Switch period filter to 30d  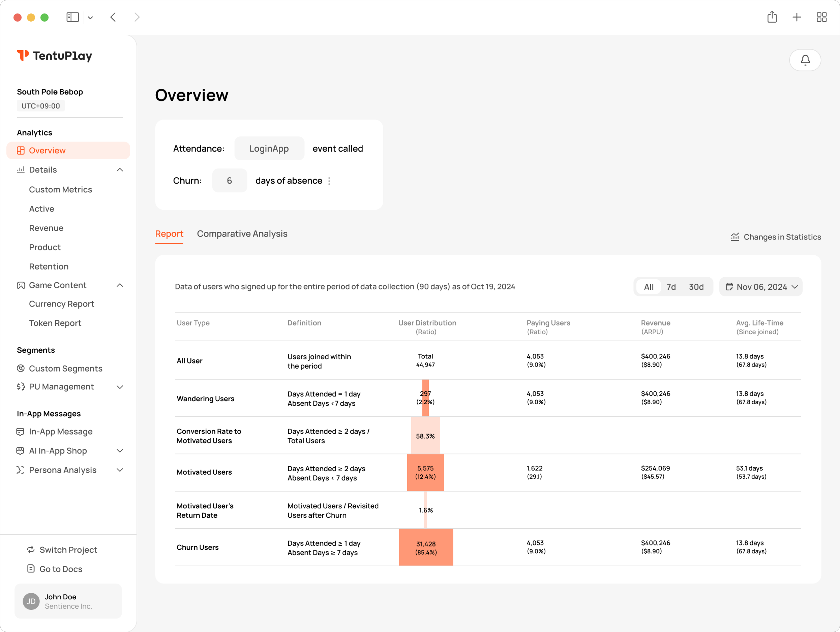(x=696, y=287)
